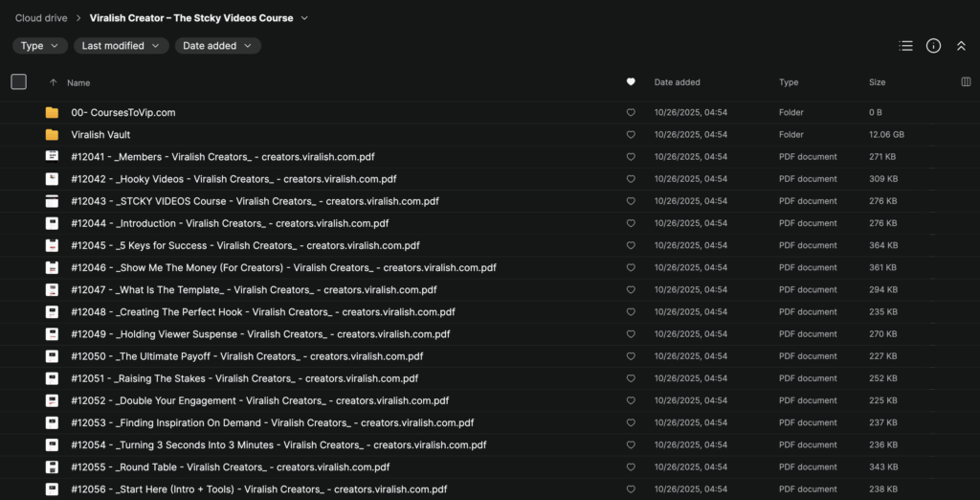Expand the current folder breadcrumb chevron
This screenshot has height=500, width=980.
(x=304, y=18)
